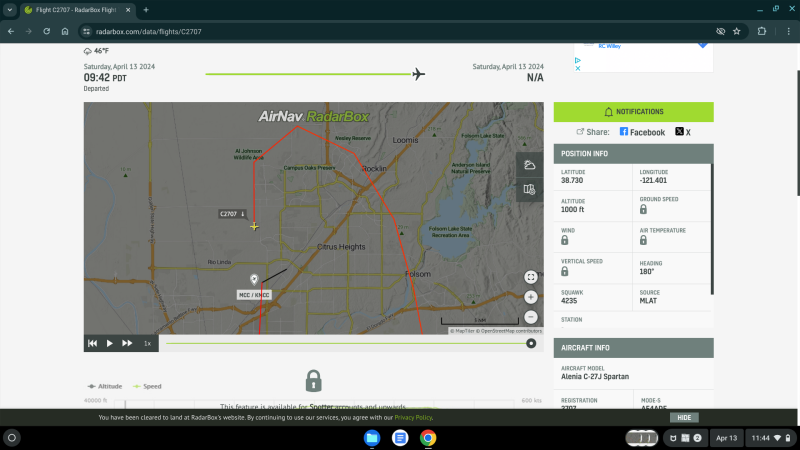800x450 pixels.
Task: Toggle the Speed chart legend
Action: [x=147, y=386]
